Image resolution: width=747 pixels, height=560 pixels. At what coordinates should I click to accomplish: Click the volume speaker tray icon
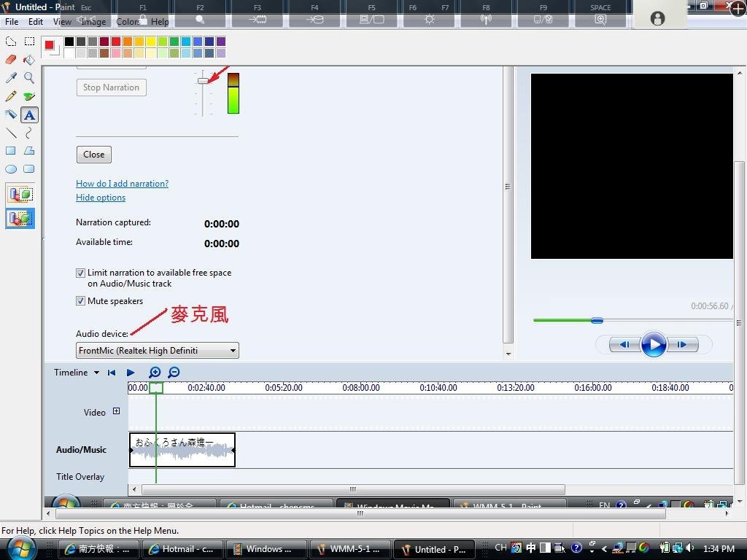(x=689, y=548)
